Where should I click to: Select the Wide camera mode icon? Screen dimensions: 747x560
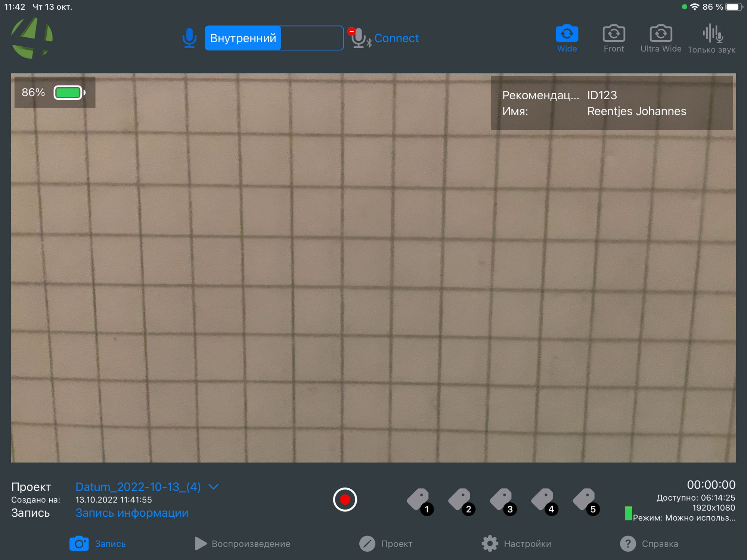pos(567,34)
